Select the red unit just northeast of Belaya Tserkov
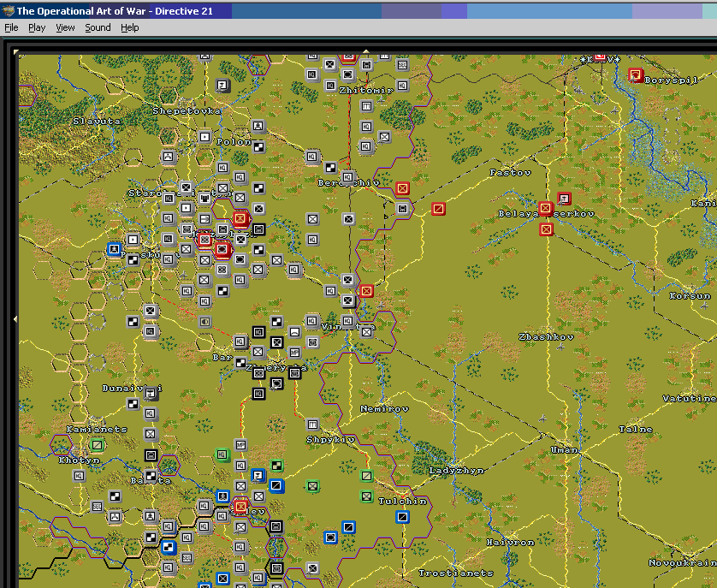This screenshot has height=588, width=717. (564, 199)
